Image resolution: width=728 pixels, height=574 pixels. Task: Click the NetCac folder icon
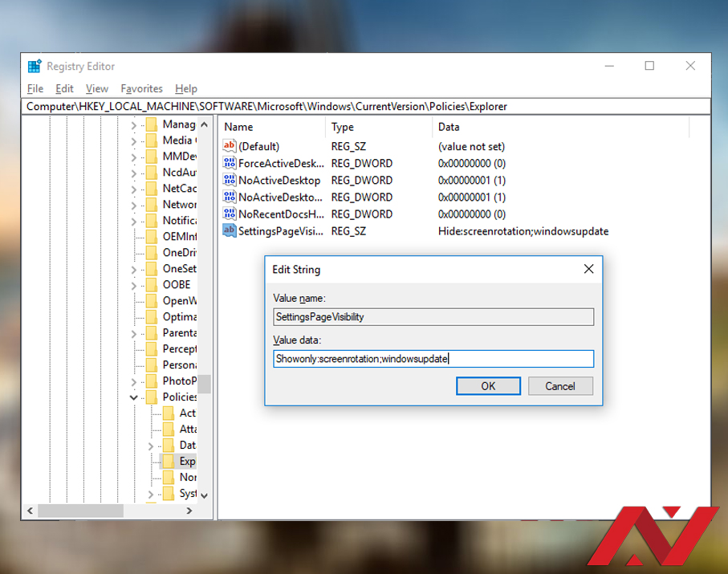click(152, 189)
